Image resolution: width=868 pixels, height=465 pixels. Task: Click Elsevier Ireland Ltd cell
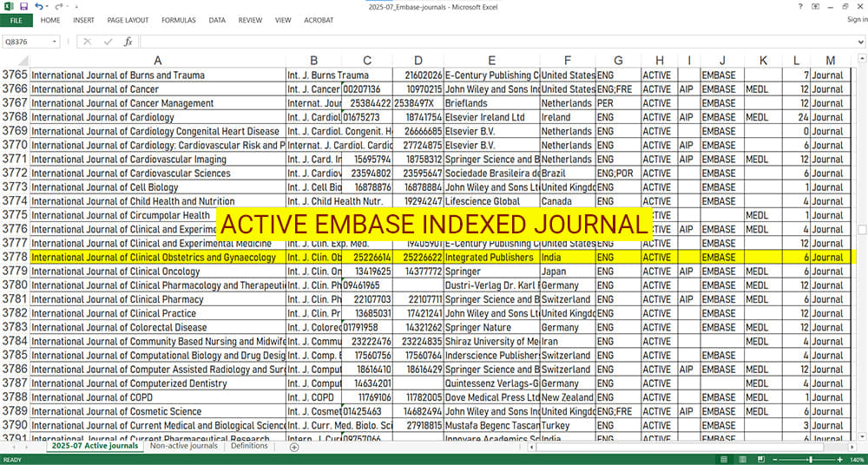[491, 117]
